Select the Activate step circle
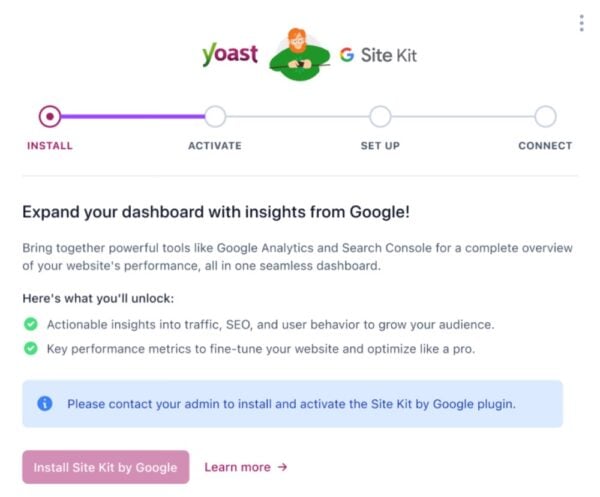The width and height of the screenshot is (600, 497). click(215, 116)
